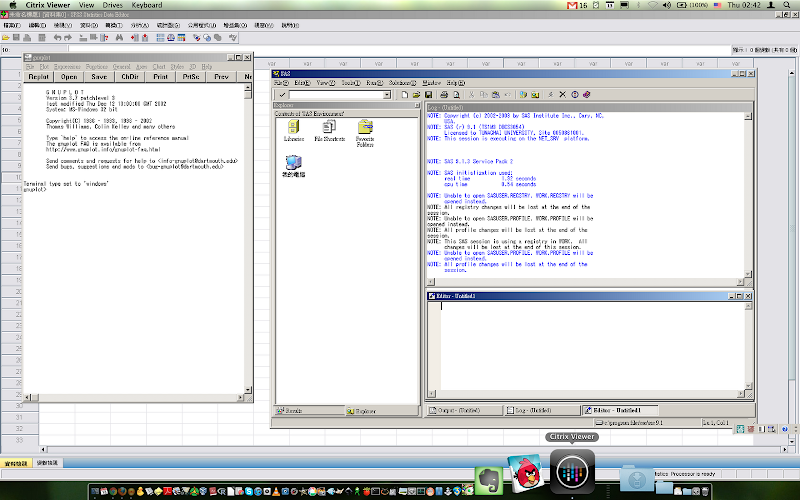Image resolution: width=800 pixels, height=500 pixels.
Task: Click the SAS submit checkmark icon
Action: tap(283, 95)
